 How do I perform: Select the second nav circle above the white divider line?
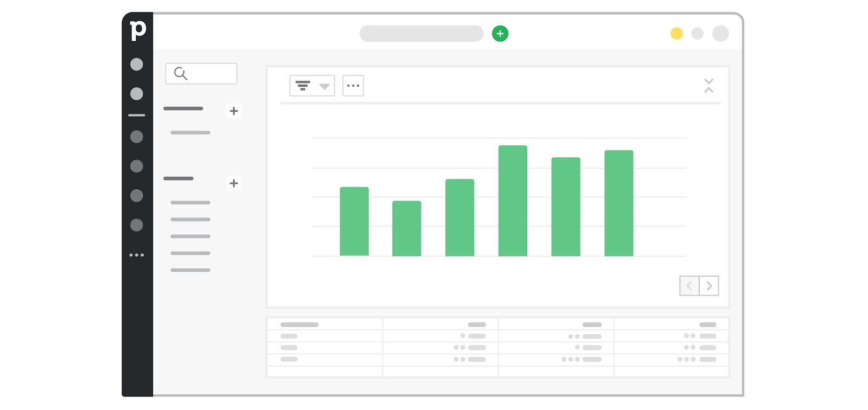(137, 94)
